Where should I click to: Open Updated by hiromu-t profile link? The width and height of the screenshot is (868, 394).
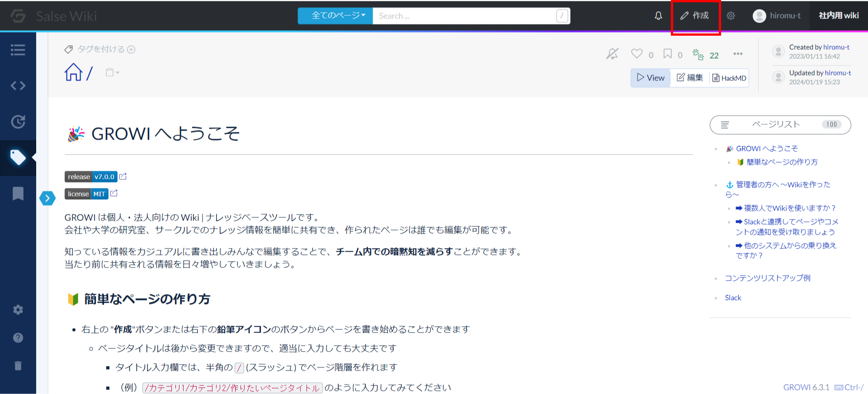(838, 73)
